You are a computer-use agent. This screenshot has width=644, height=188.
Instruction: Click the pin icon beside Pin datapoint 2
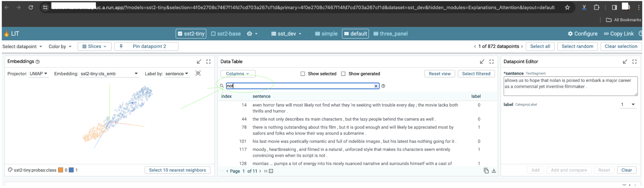point(121,47)
